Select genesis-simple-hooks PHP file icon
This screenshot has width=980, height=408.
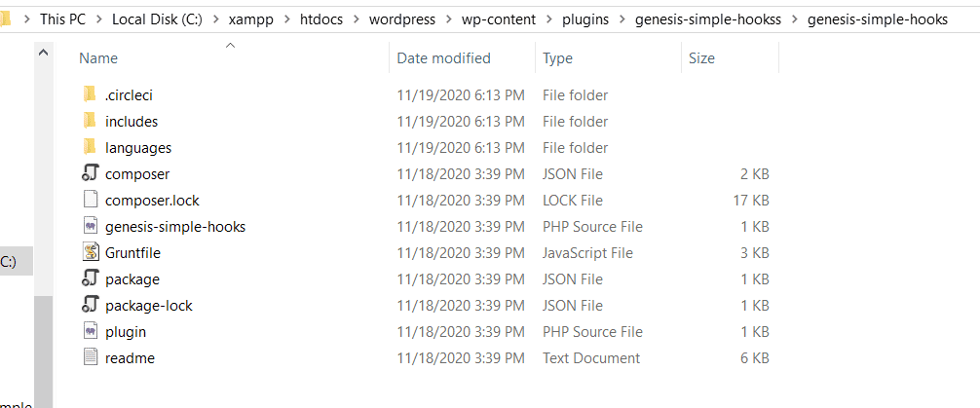point(91,226)
